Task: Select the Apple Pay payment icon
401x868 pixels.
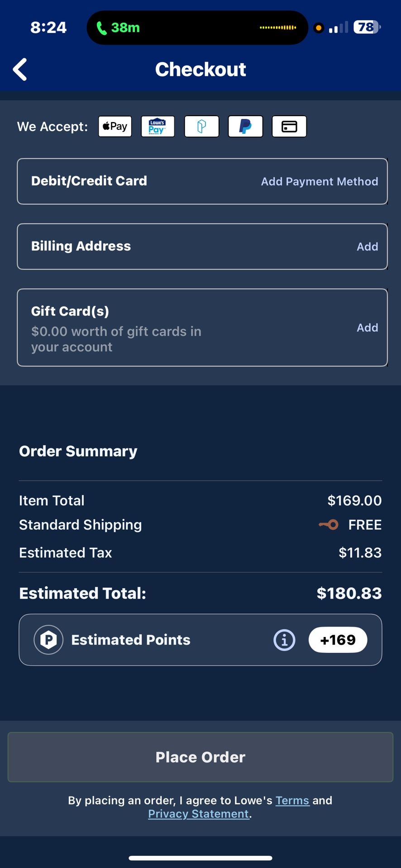Action: pyautogui.click(x=115, y=126)
